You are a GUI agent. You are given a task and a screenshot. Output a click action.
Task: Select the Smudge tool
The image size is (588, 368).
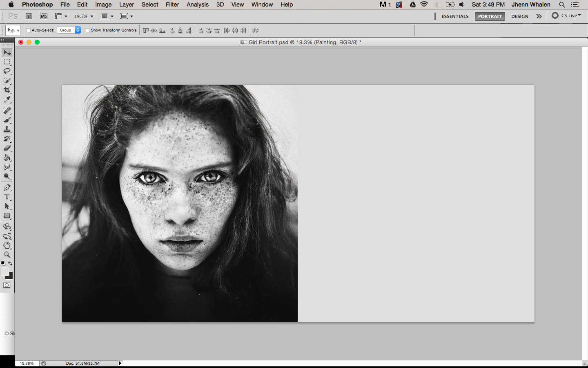click(x=7, y=167)
